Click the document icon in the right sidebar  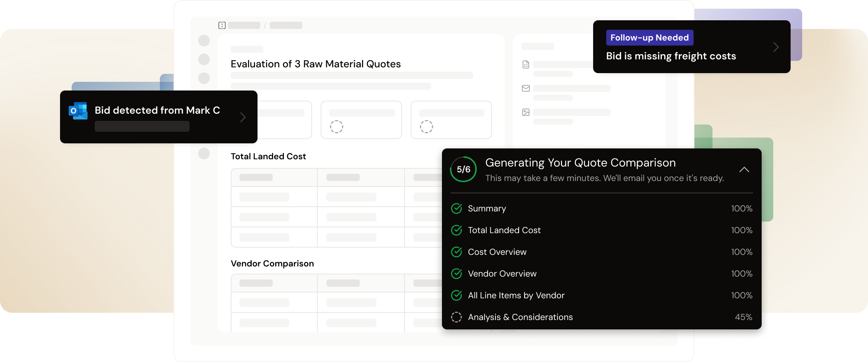[526, 64]
